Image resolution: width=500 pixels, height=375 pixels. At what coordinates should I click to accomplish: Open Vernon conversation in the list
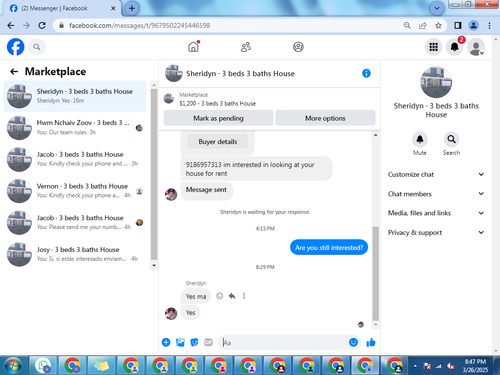coord(75,191)
